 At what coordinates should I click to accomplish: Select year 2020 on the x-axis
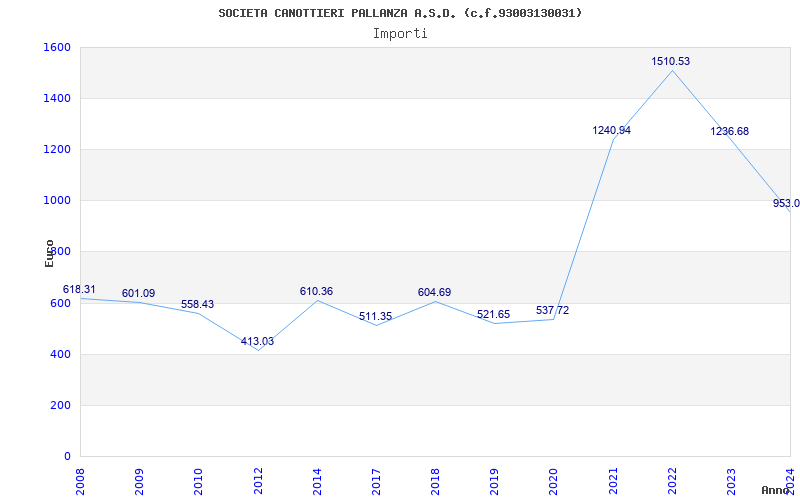point(554,480)
